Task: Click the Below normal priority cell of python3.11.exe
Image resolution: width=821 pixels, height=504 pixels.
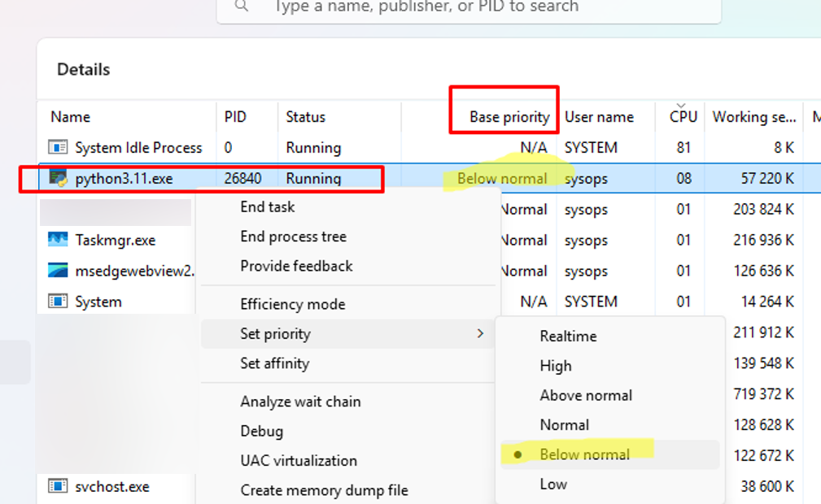Action: pos(501,179)
